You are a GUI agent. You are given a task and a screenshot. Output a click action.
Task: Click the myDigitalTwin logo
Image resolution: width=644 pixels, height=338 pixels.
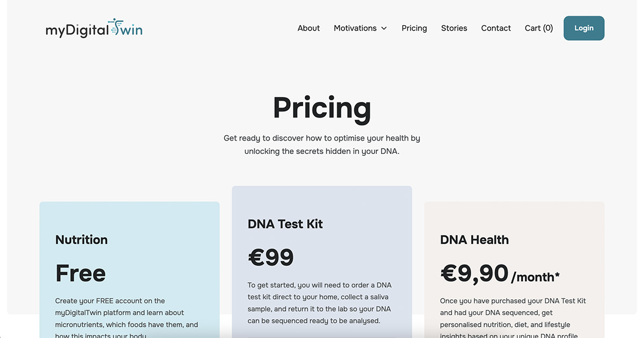point(94,28)
